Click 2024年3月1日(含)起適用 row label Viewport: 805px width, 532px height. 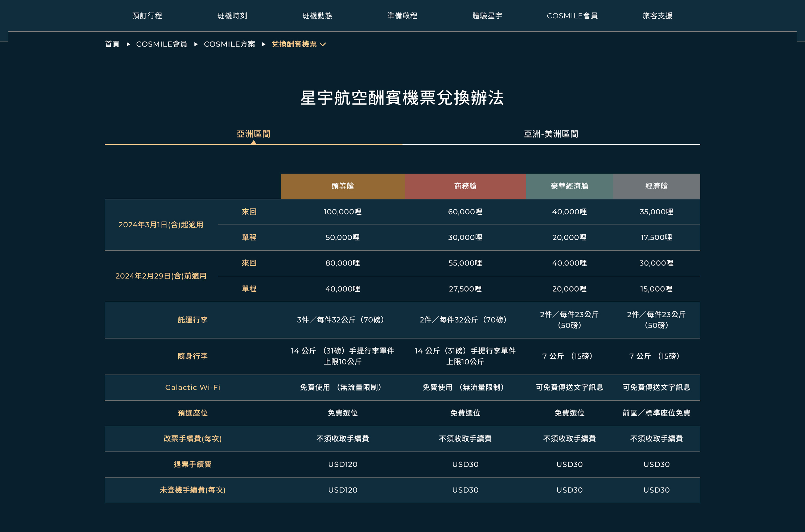pyautogui.click(x=161, y=225)
